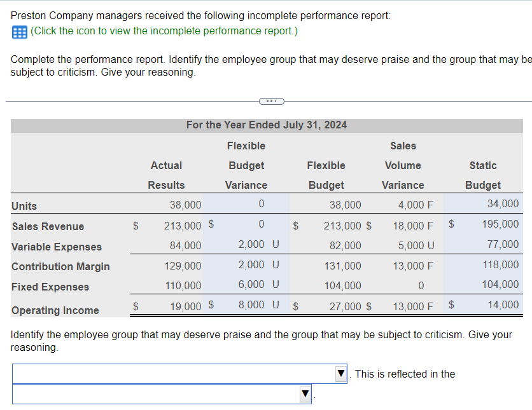The image size is (532, 410).
Task: Select static budget fixed expenses 104,000
Action: tap(483, 284)
